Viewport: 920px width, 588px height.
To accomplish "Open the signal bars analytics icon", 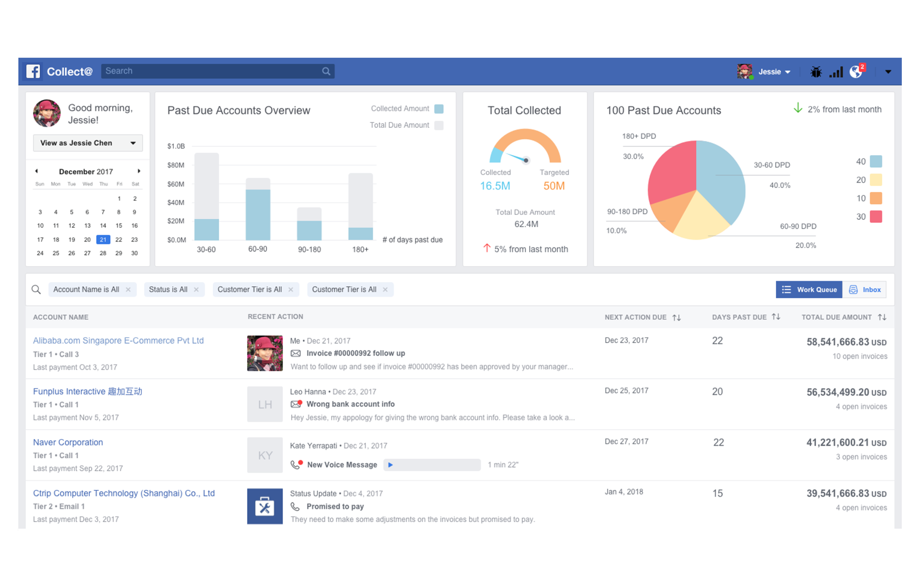I will pos(836,72).
